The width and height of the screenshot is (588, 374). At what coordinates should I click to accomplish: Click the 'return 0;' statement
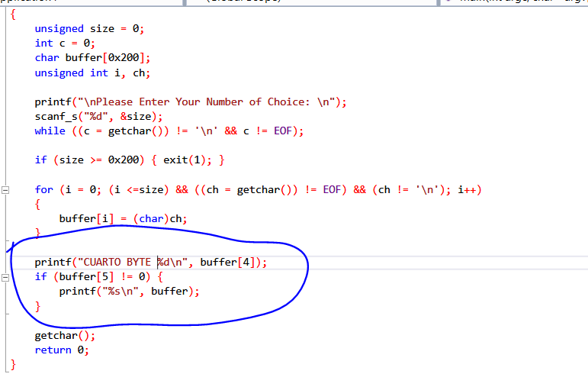(62, 350)
